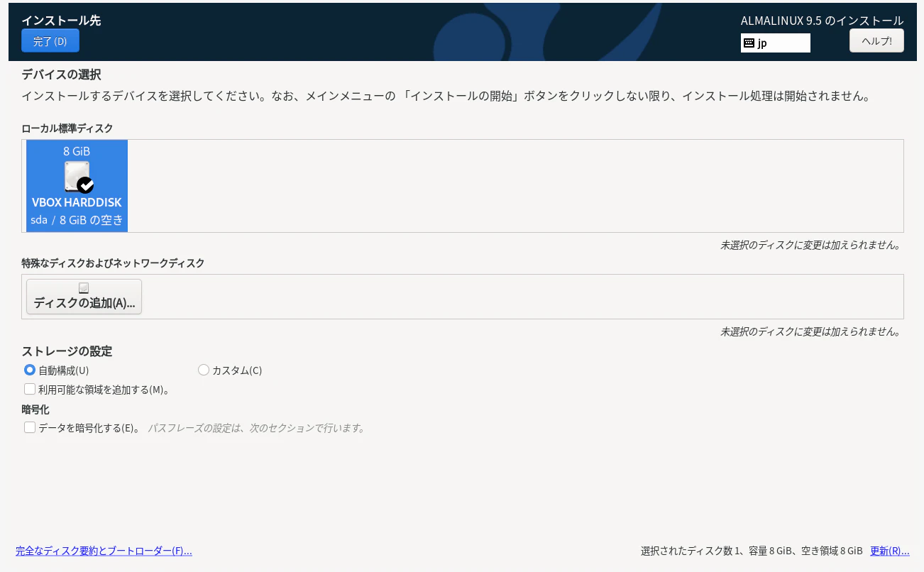Click the 完了(D) done button
The height and width of the screenshot is (572, 924).
pos(50,40)
